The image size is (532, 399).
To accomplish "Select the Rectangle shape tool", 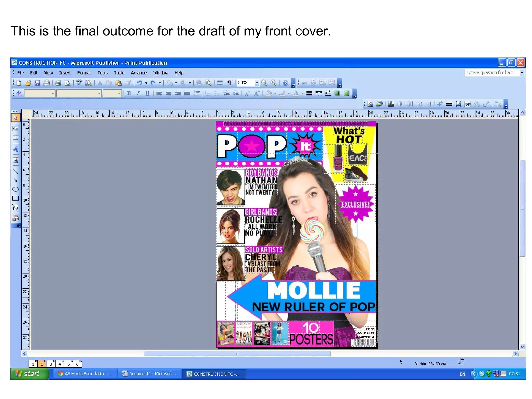I will click(16, 198).
